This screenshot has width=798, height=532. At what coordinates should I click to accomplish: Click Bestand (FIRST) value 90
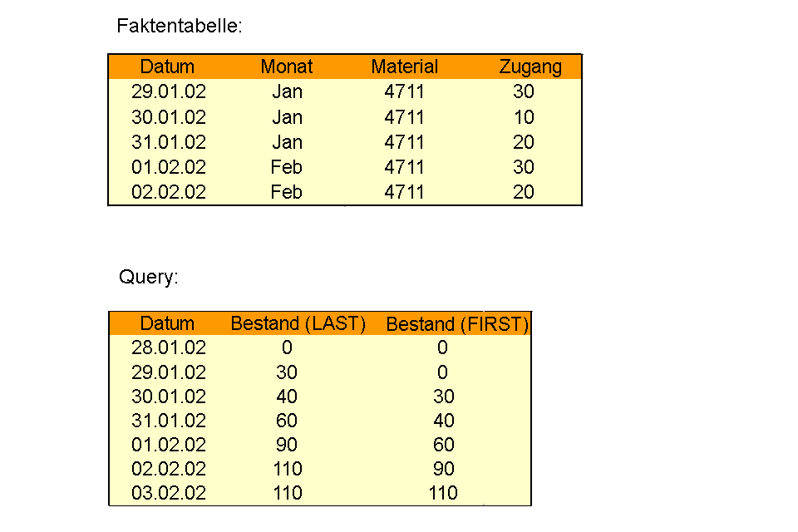443,469
